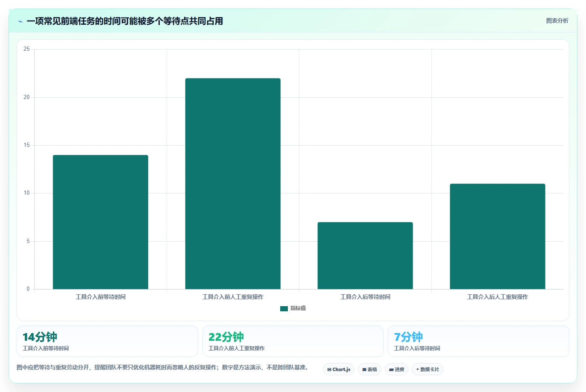This screenshot has height=392, width=586.
Task: Click the Chart.js tag's small icon
Action: coord(329,370)
